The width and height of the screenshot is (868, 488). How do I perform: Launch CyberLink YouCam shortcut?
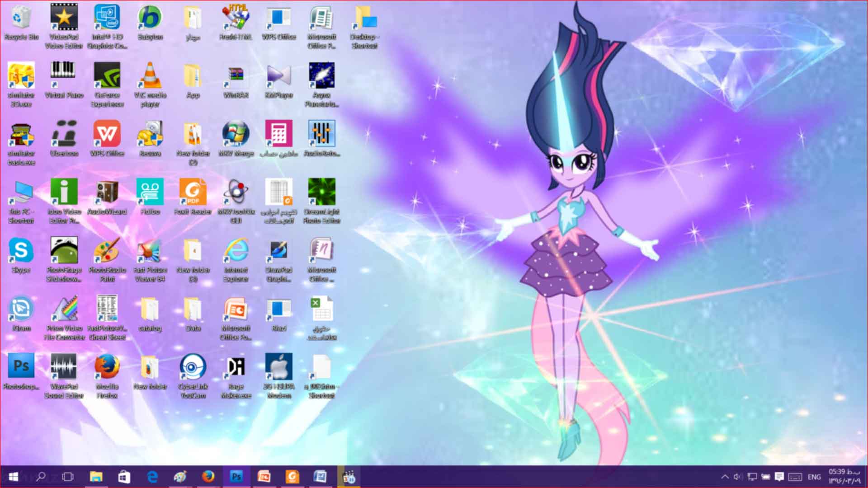[193, 376]
